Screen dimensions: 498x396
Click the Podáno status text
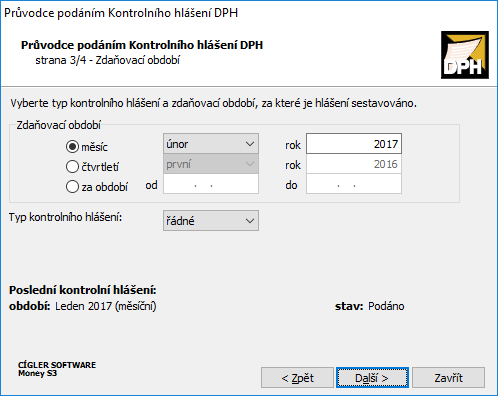point(386,306)
